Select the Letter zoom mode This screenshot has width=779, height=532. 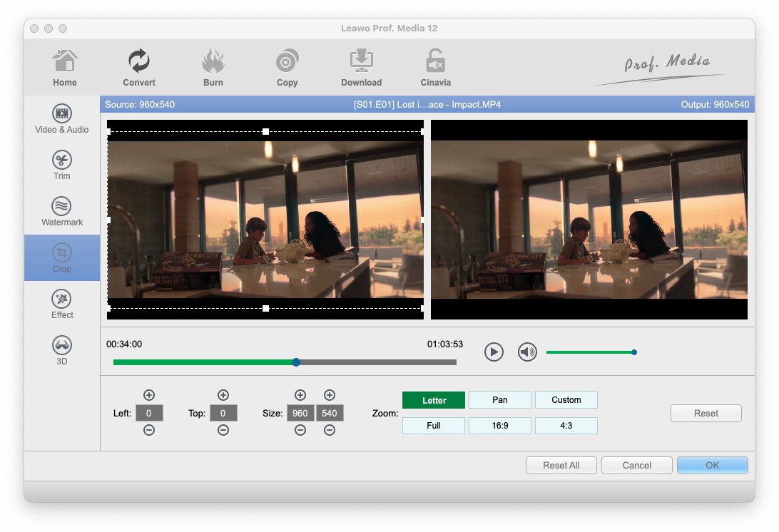434,400
